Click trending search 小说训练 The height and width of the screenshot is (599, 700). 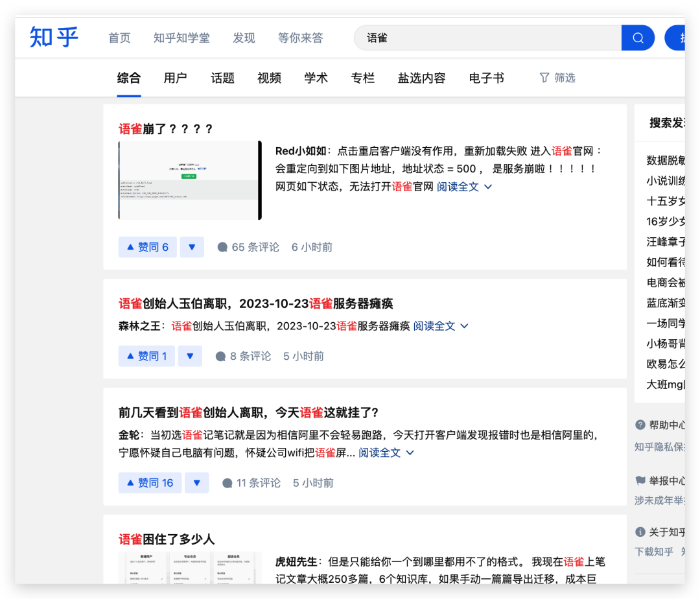(666, 181)
